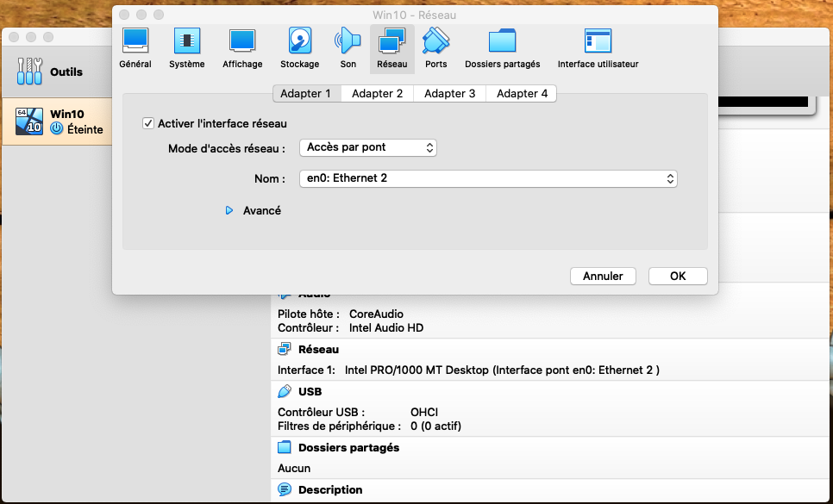Open the Dossiers partagés folder icon
The height and width of the screenshot is (504, 833).
(502, 41)
